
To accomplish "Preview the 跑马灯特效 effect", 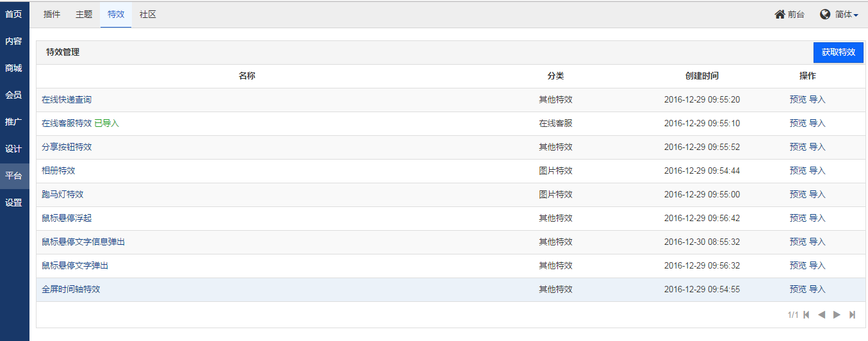I will 798,194.
